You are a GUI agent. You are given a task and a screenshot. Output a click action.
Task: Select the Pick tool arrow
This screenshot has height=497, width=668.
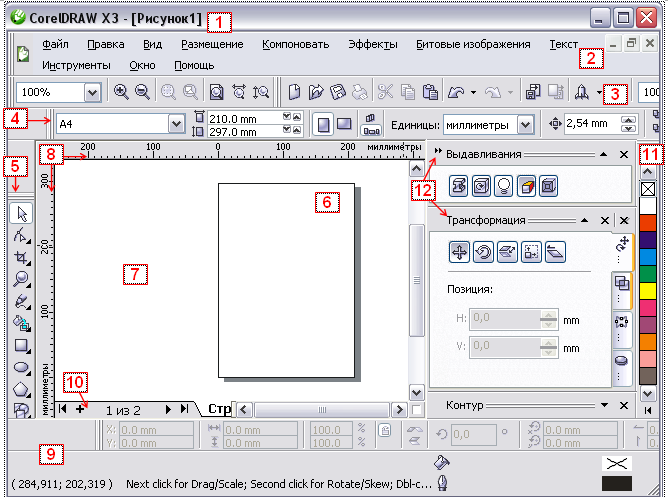coord(21,213)
